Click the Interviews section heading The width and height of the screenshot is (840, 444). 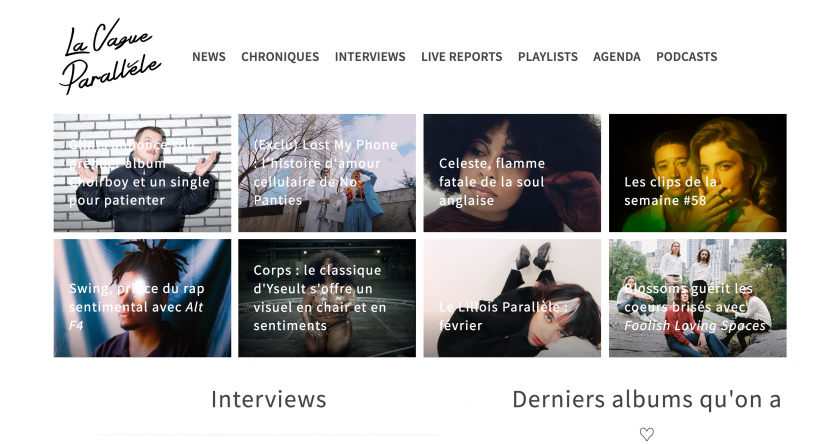268,400
